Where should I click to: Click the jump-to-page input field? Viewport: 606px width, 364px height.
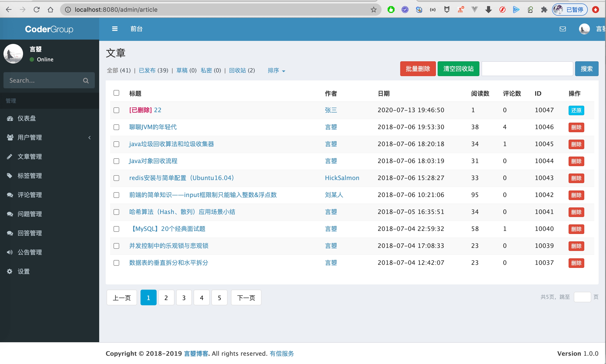pos(583,297)
